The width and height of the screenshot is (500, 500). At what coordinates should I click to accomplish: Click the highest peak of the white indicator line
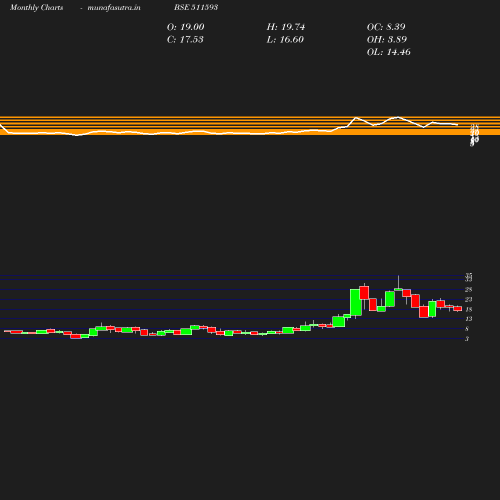pos(398,117)
